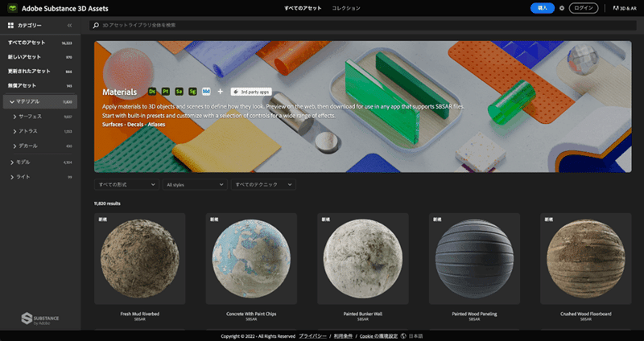Open the すべてのテクニック dropdown
644x341 pixels.
point(263,185)
